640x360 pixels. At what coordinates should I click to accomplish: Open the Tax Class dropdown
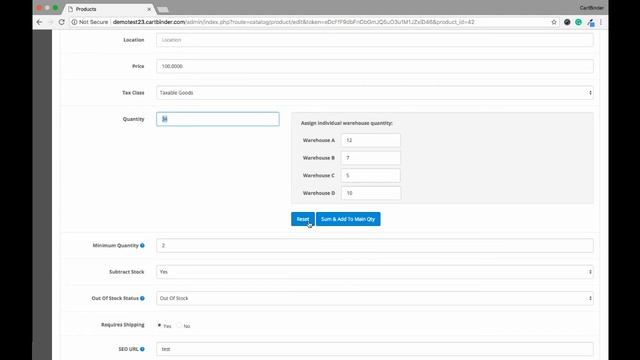(375, 93)
